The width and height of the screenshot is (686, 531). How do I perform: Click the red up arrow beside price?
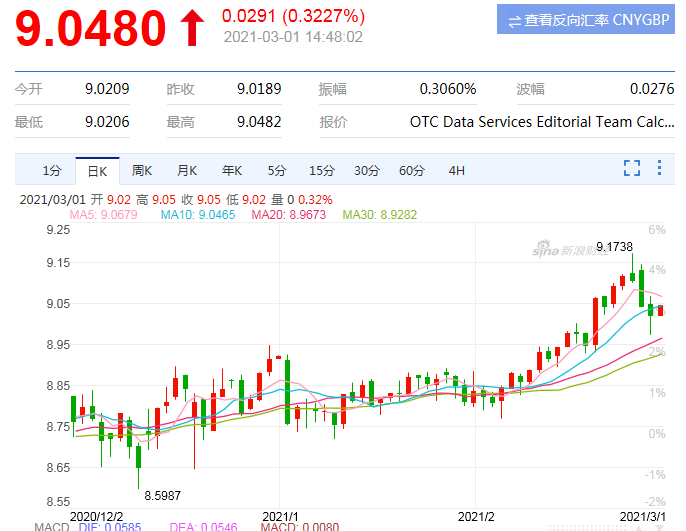192,27
